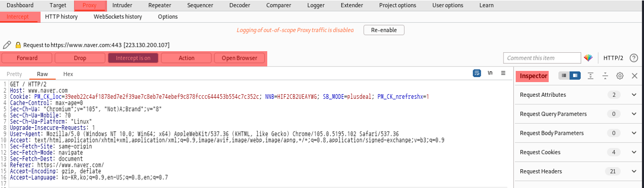Switch editor to Raw view

[x=43, y=74]
